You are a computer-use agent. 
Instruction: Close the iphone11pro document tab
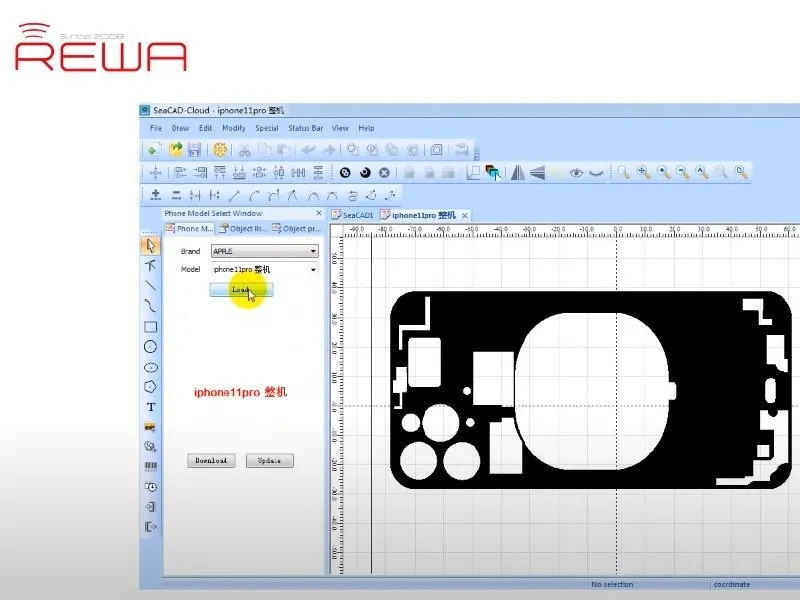pos(464,216)
